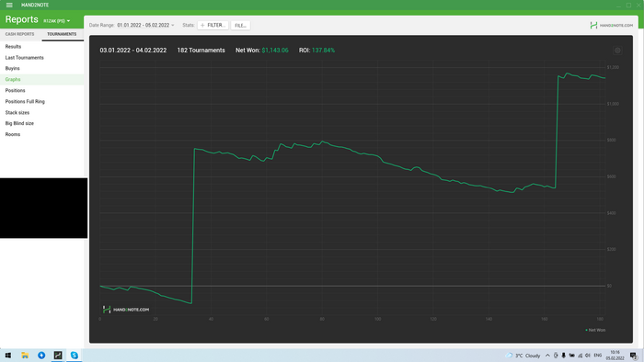Open the network tray icon

coord(580,356)
